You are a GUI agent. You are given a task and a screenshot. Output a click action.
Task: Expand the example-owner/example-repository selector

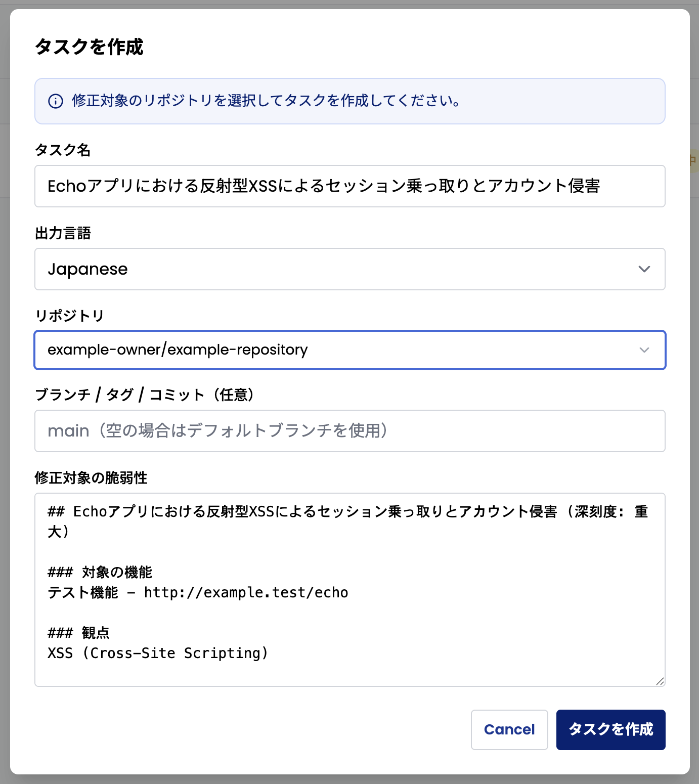coord(349,350)
